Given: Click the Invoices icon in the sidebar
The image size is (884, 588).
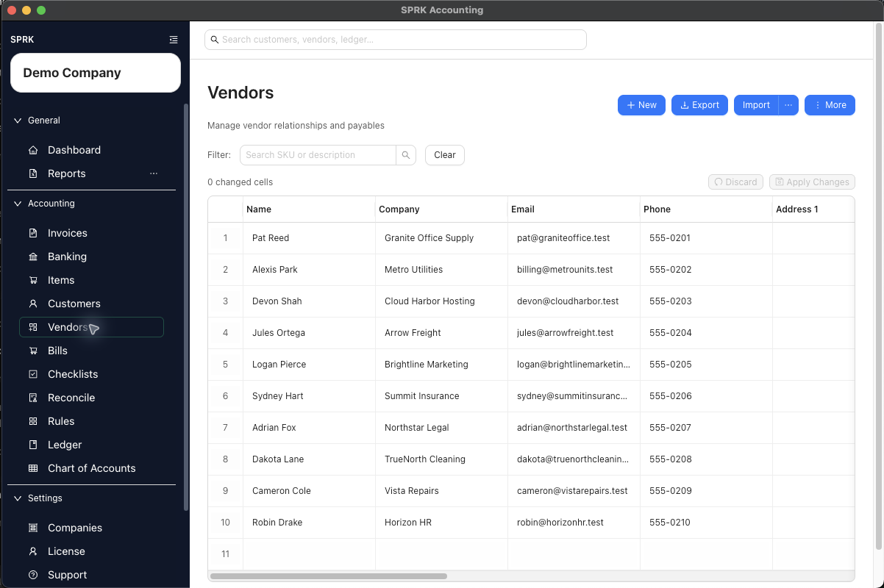Looking at the screenshot, I should (x=32, y=233).
